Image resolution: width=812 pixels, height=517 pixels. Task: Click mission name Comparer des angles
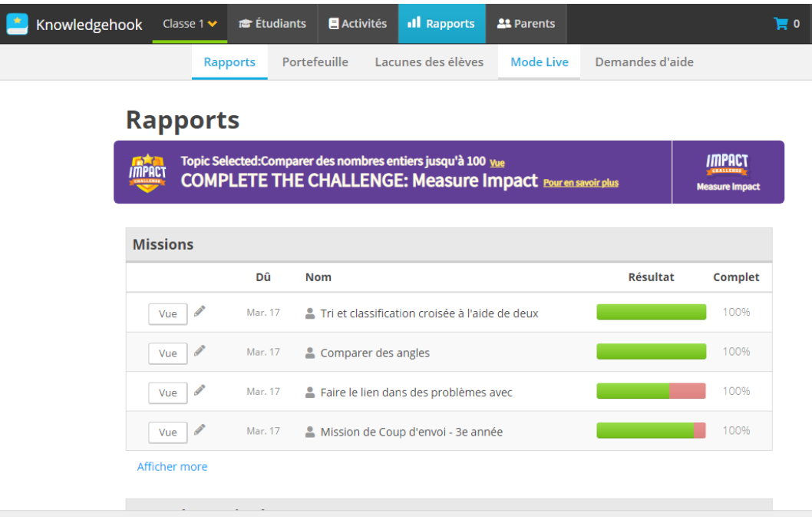pos(375,353)
